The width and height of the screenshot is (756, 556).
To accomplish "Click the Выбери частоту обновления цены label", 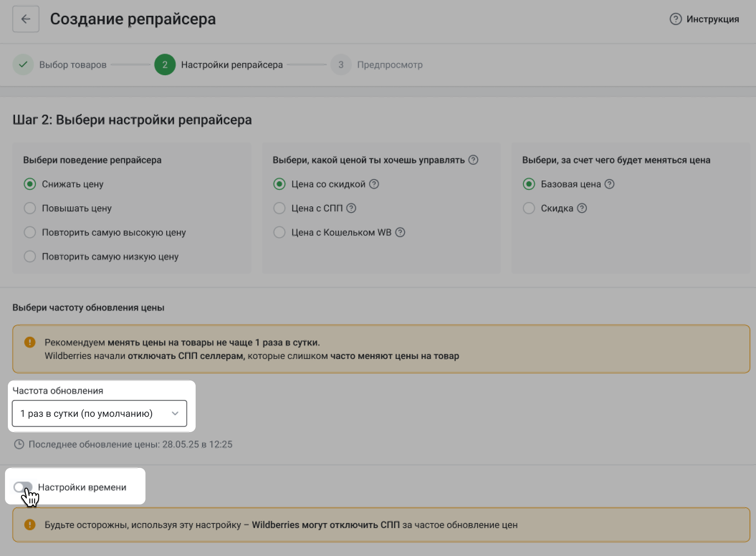I will click(88, 308).
